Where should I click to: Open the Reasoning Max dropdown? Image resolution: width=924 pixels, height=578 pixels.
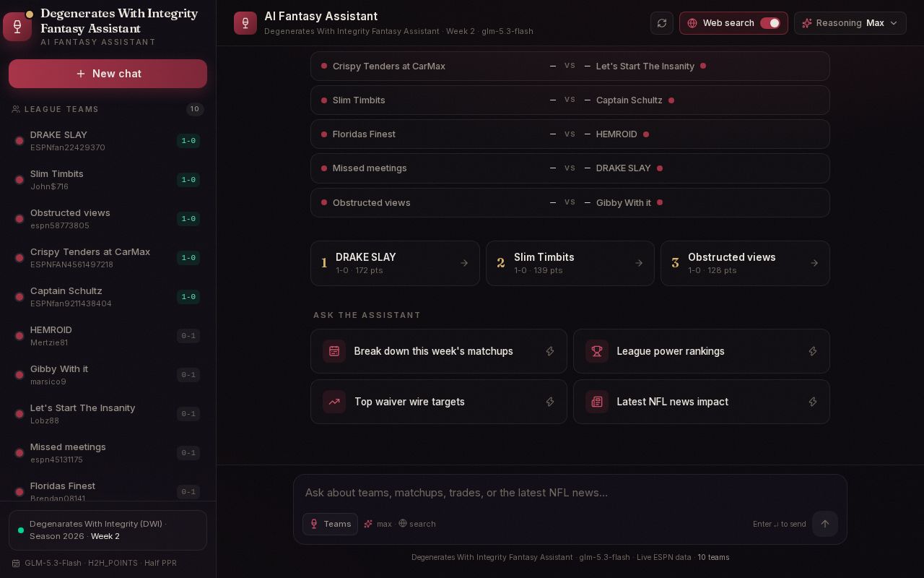click(x=850, y=23)
